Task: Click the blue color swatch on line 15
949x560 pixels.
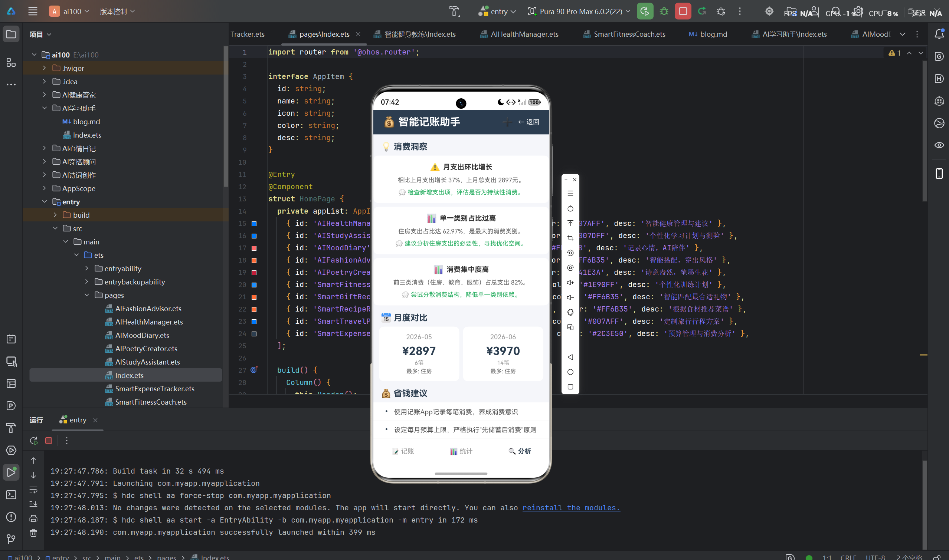Action: [254, 224]
